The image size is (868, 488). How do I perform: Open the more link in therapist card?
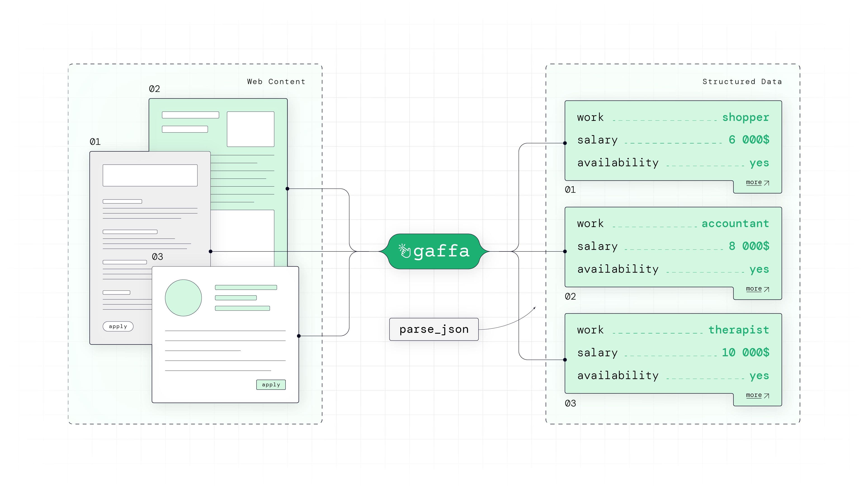point(754,395)
